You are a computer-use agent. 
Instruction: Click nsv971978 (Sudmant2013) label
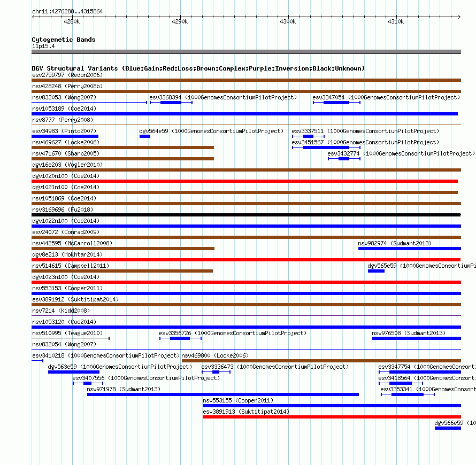pos(124,389)
